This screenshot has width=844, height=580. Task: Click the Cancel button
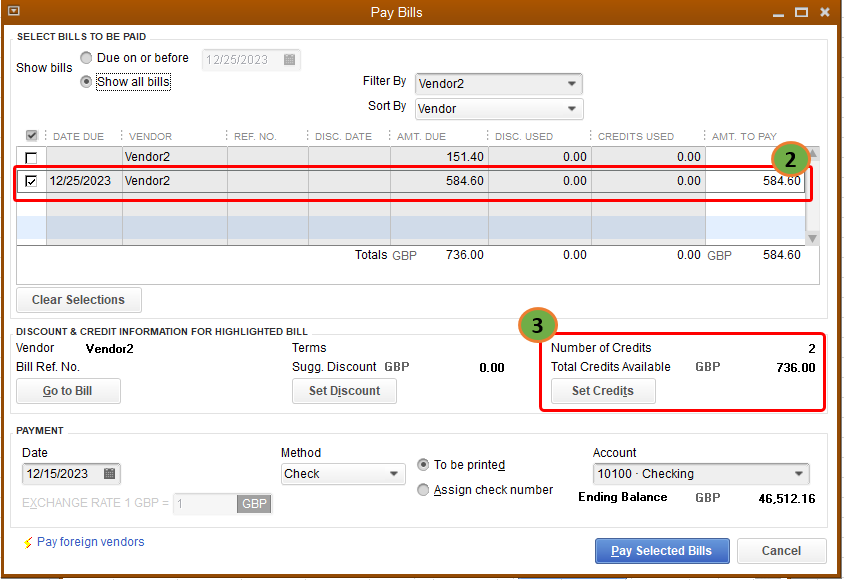(781, 551)
